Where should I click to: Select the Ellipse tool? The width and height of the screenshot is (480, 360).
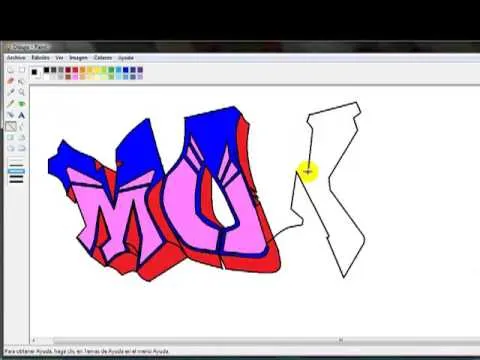click(x=11, y=148)
